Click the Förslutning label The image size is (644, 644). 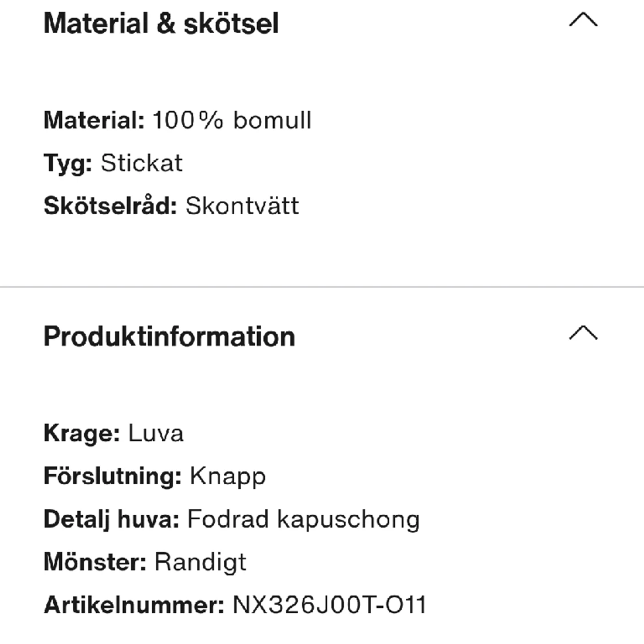(x=112, y=476)
